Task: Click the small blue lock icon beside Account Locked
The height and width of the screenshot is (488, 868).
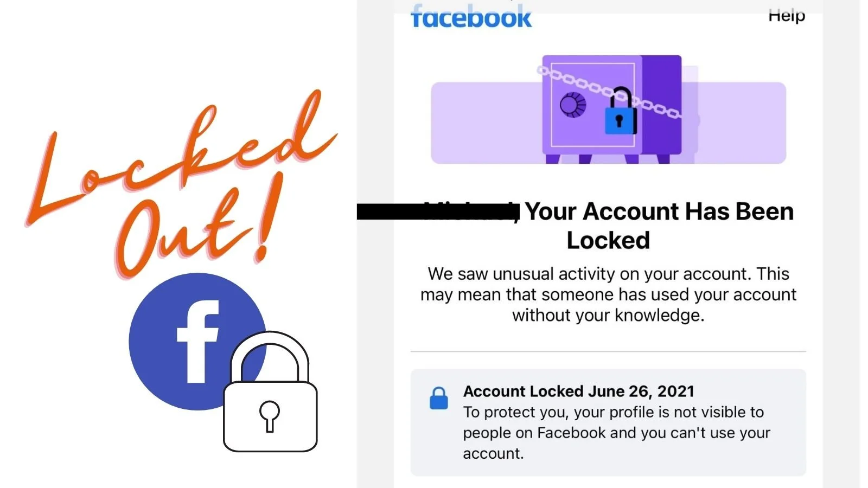Action: (x=439, y=399)
